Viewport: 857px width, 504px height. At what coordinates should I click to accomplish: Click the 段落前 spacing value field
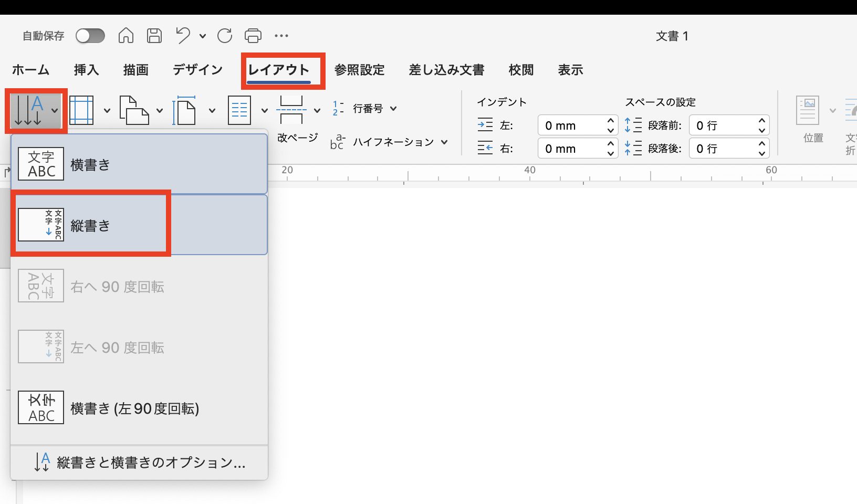723,125
